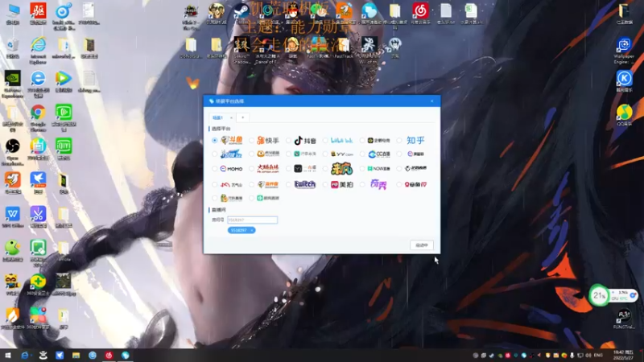Image resolution: width=644 pixels, height=362 pixels.
Task: Choose the NOW live platform radio button
Action: point(362,169)
